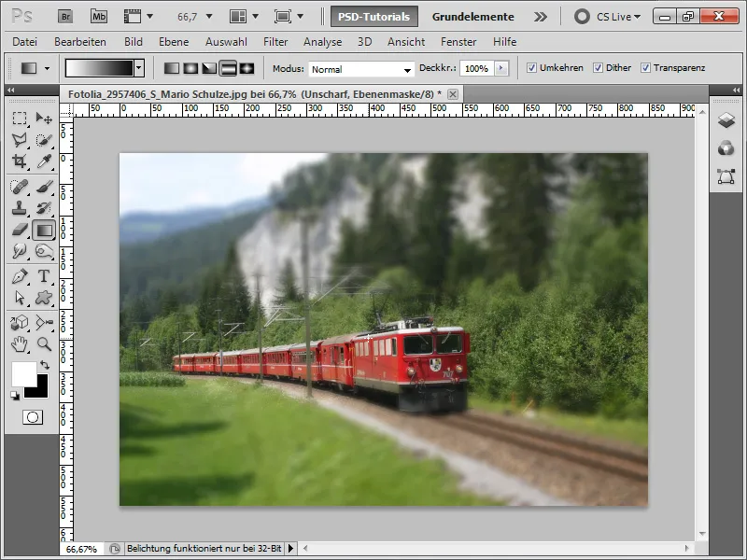Select the Path Selection tool

point(20,298)
